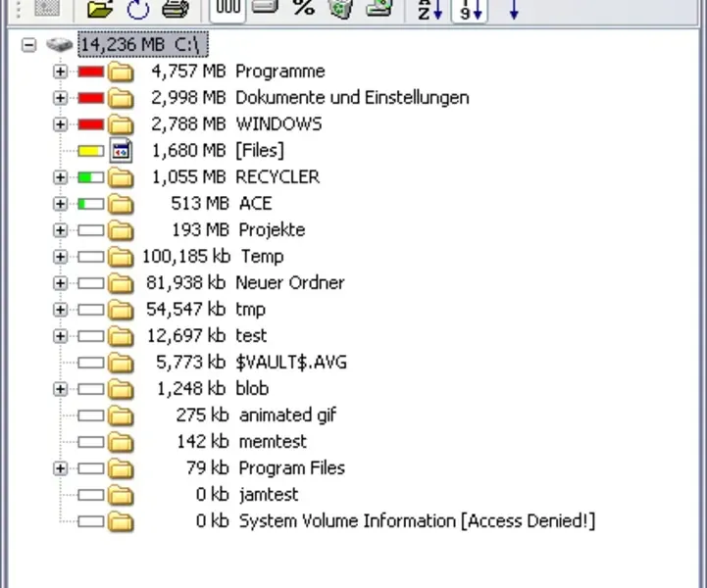The image size is (707, 588).
Task: Click the animated gif folder icon
Action: pos(121,416)
